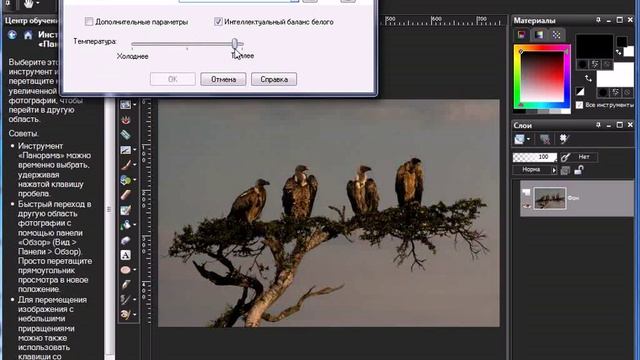This screenshot has width=640, height=360.
Task: Select the Pan hand tool
Action: coord(29,4)
